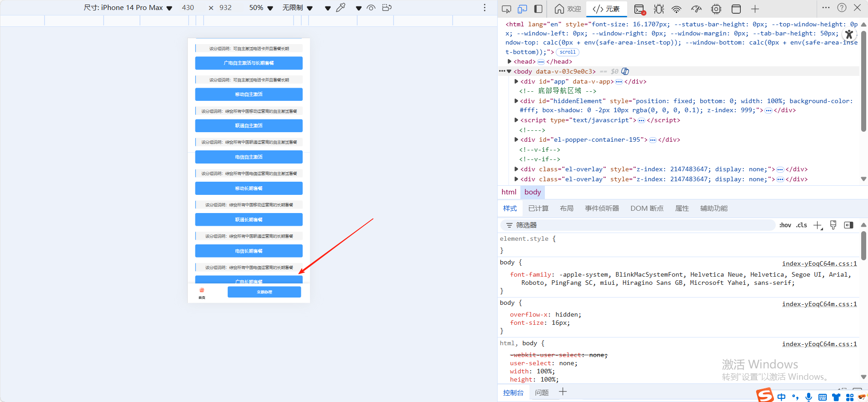Expand the hiddenElement div node
The image size is (868, 402).
coord(516,101)
